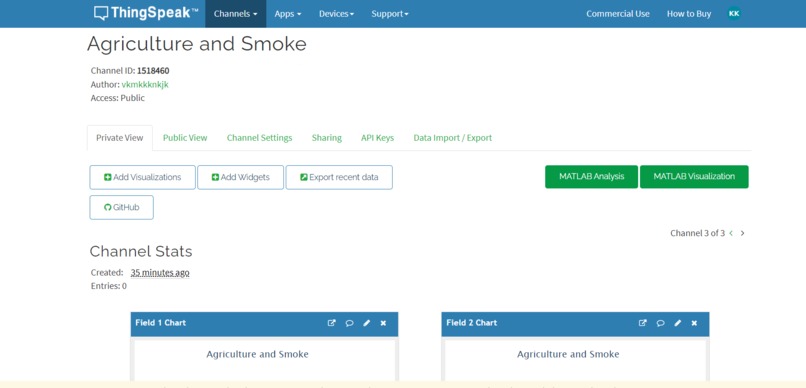Click the Agriculture and Smoke page heading
This screenshot has height=388, width=806.
197,44
